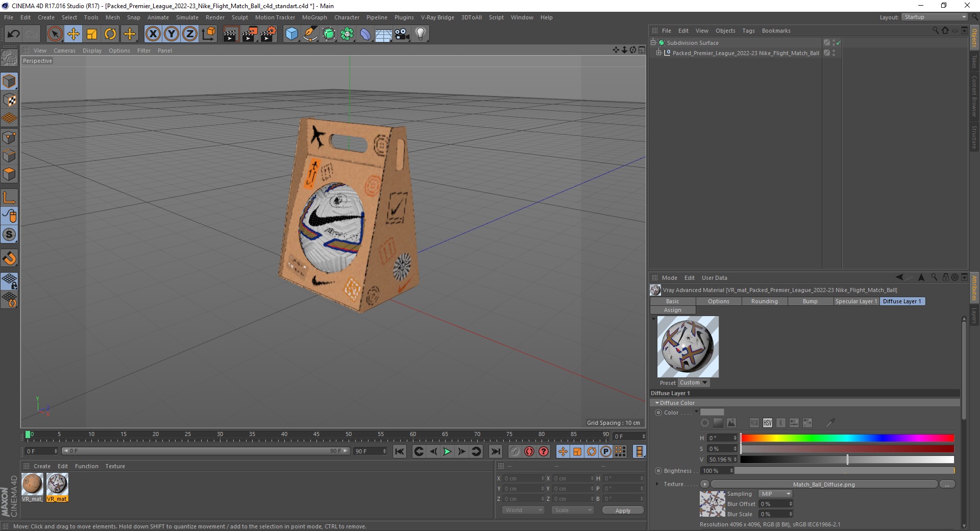Open the MoGraph menu
The height and width of the screenshot is (531, 980).
314,17
